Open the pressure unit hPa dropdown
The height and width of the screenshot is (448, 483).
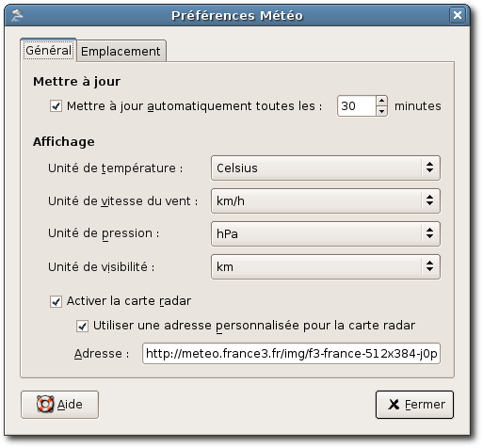pos(326,234)
